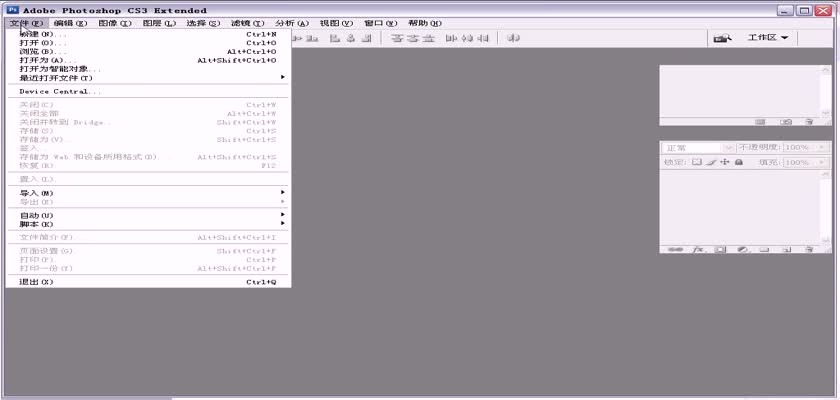The image size is (840, 400).
Task: Choose Device Central... from File menu
Action: (148, 92)
